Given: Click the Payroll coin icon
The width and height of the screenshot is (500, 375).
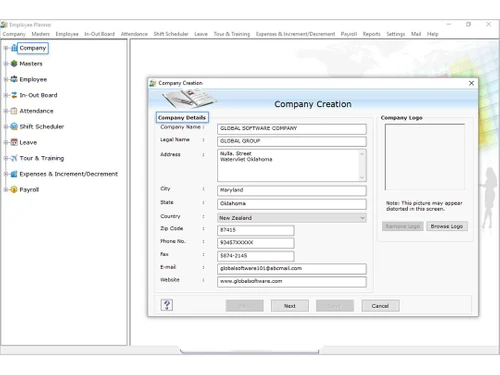Looking at the screenshot, I should coord(14,190).
